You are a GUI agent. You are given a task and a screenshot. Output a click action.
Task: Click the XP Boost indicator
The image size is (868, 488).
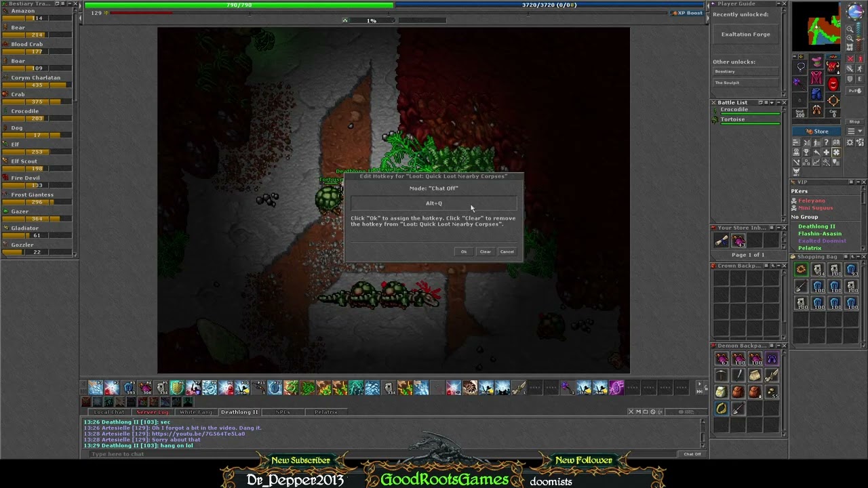pyautogui.click(x=687, y=13)
